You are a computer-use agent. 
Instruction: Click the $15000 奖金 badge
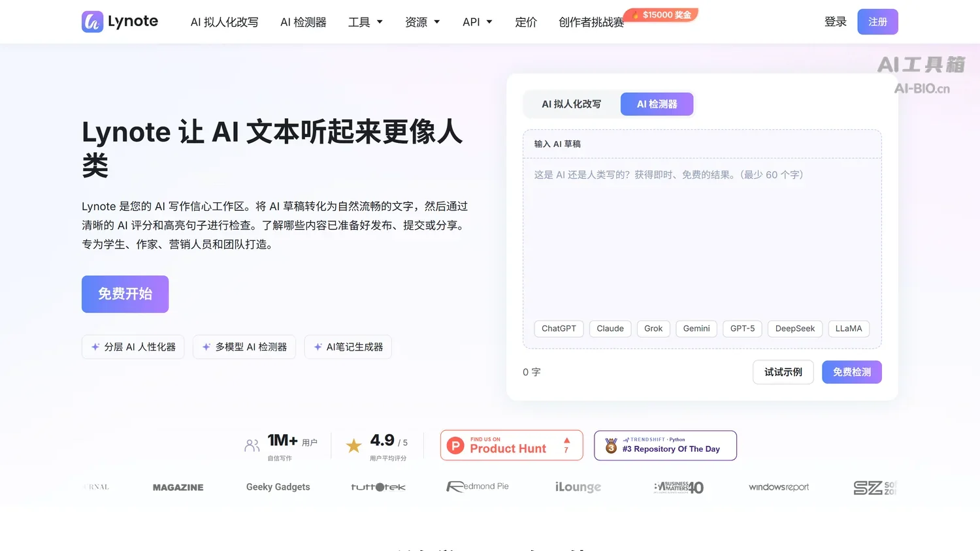pyautogui.click(x=661, y=14)
